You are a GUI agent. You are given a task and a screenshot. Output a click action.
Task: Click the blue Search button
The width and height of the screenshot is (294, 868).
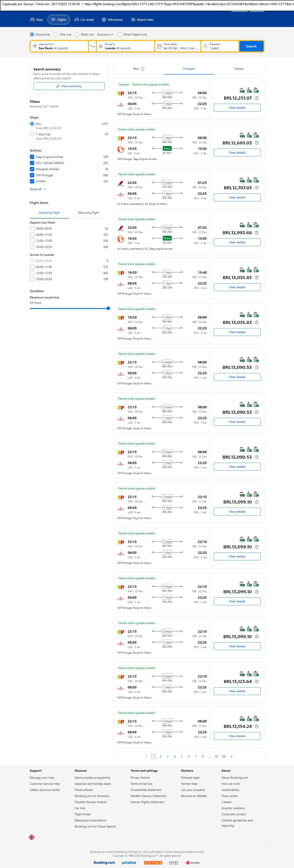click(x=251, y=46)
